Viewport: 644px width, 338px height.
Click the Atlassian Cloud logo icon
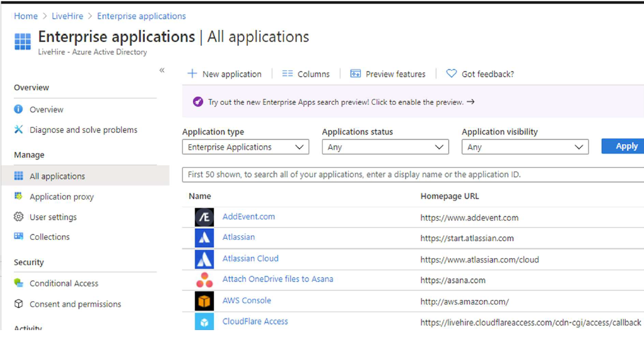[x=204, y=259]
